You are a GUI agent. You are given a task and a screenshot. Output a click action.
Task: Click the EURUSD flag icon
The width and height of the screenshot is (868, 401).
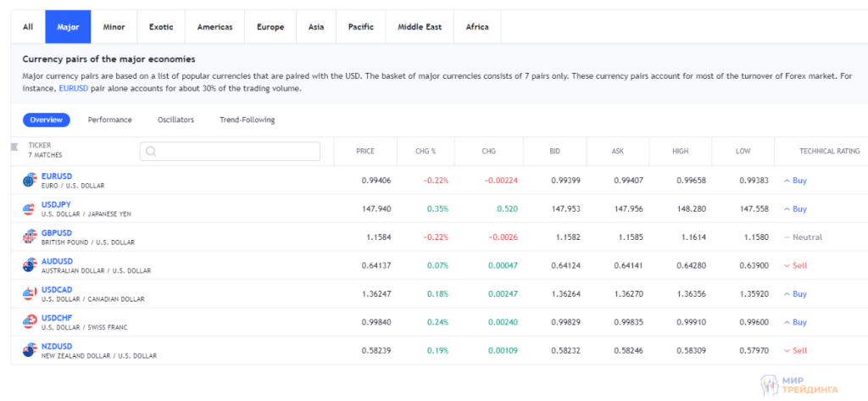coord(29,180)
